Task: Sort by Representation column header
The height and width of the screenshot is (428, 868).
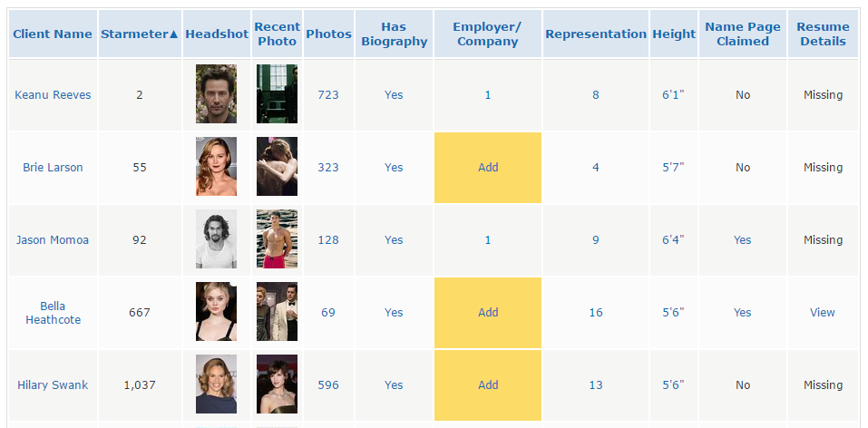Action: pyautogui.click(x=596, y=34)
